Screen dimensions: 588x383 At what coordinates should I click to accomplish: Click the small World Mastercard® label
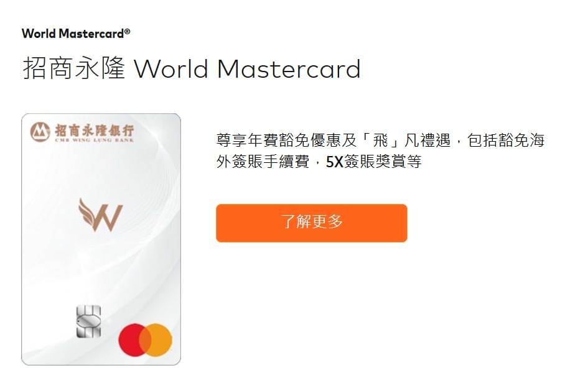[76, 34]
